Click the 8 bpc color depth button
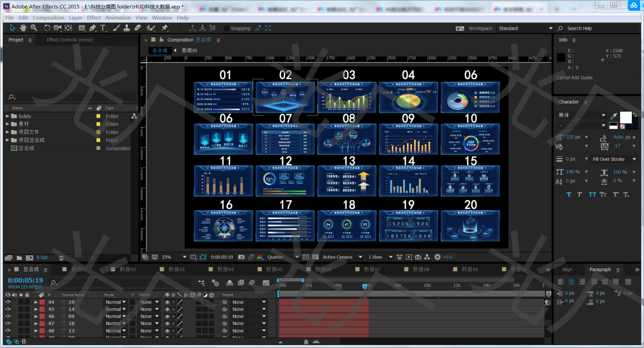644x348 pixels. [x=42, y=257]
